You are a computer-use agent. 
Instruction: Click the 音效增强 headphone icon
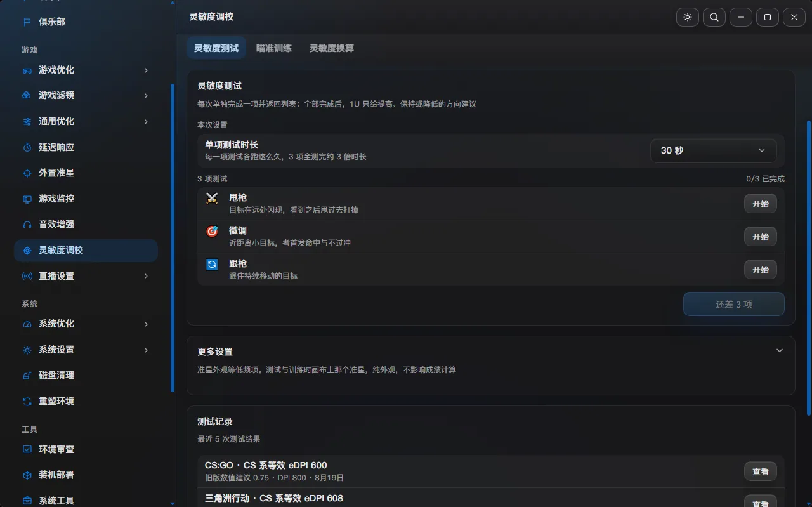[x=27, y=224]
